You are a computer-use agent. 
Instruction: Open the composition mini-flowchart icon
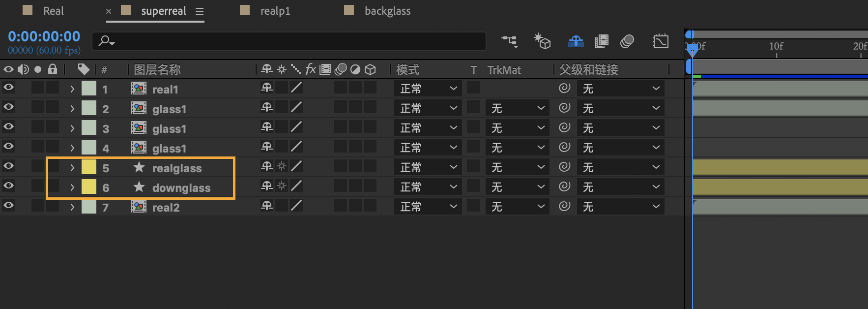(x=509, y=41)
